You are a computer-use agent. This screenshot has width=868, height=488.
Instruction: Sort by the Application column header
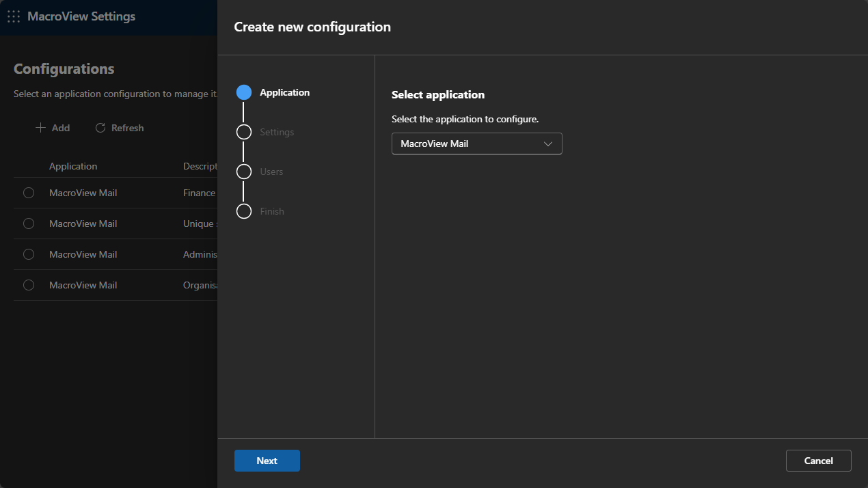point(73,166)
